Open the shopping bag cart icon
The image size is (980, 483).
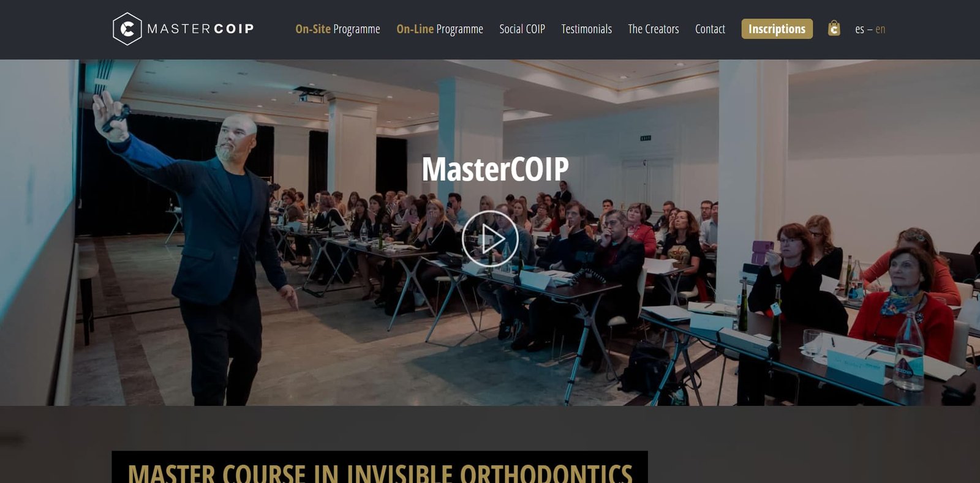click(x=834, y=28)
